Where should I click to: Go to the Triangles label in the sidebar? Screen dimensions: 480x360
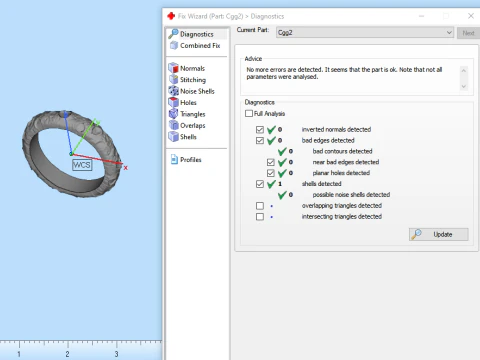[193, 114]
